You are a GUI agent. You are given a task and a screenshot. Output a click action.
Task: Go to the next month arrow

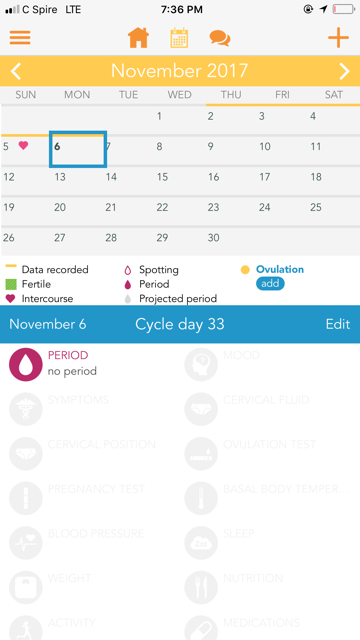pyautogui.click(x=344, y=71)
